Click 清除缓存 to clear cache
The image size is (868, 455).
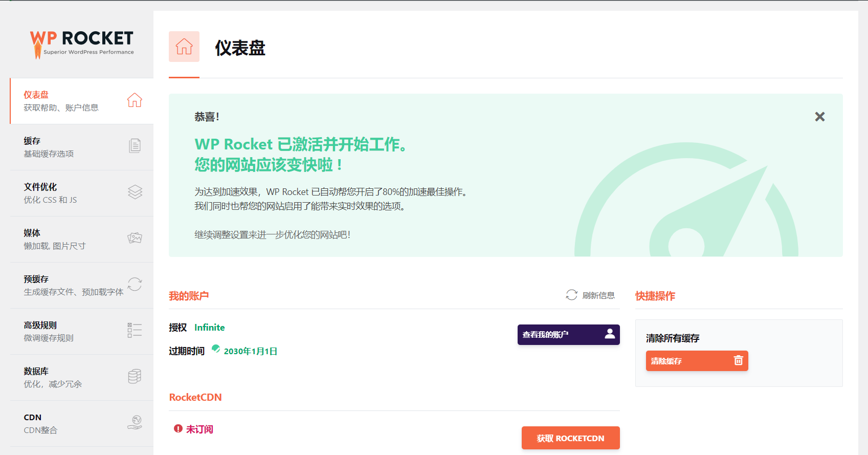pyautogui.click(x=697, y=361)
